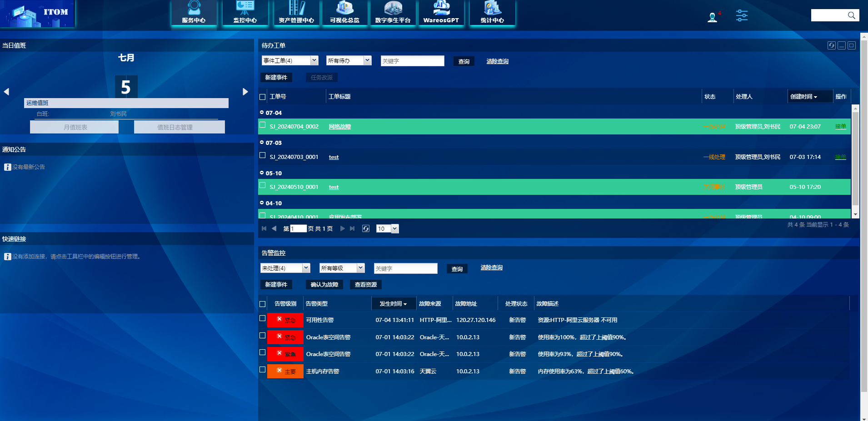Screen dimensions: 868x421
Task: Open the 可视化总览 navigation icon
Action: tap(344, 13)
